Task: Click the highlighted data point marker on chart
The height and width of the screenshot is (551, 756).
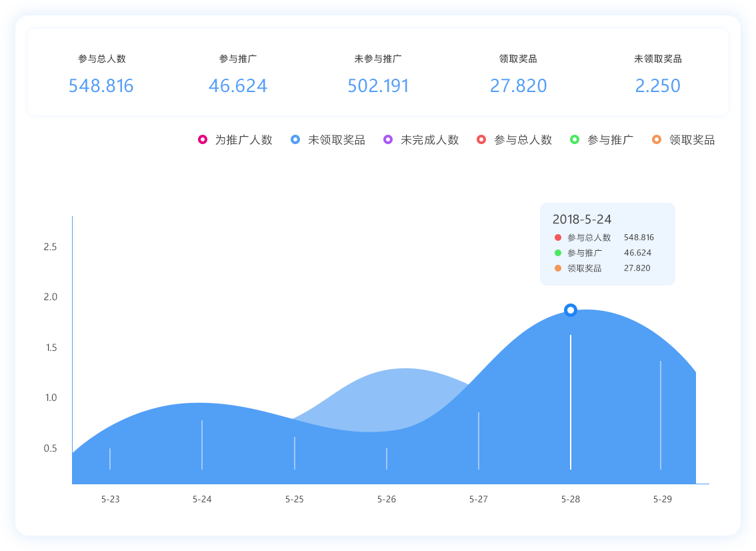Action: [571, 310]
